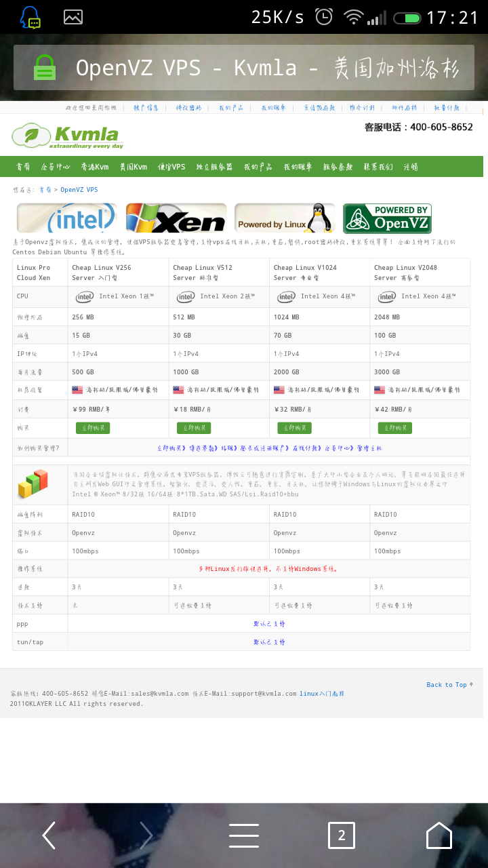Click the Powered by Linux banner
This screenshot has height=868, width=488.
tap(285, 218)
